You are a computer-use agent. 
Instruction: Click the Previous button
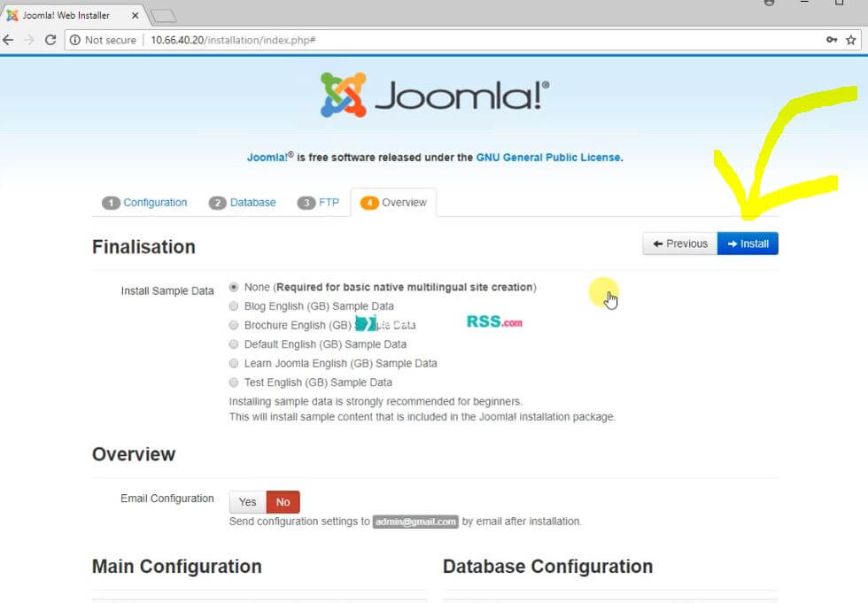pyautogui.click(x=679, y=243)
